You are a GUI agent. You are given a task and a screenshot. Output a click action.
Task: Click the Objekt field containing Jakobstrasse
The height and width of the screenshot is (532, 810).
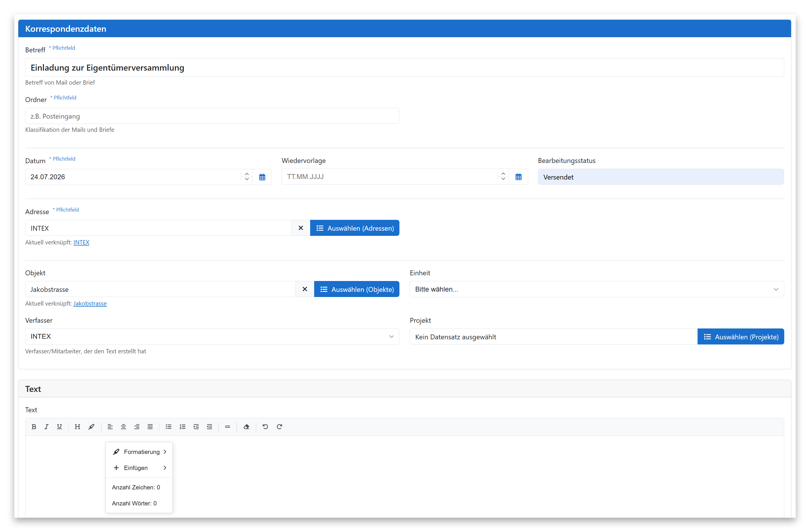[x=160, y=289]
